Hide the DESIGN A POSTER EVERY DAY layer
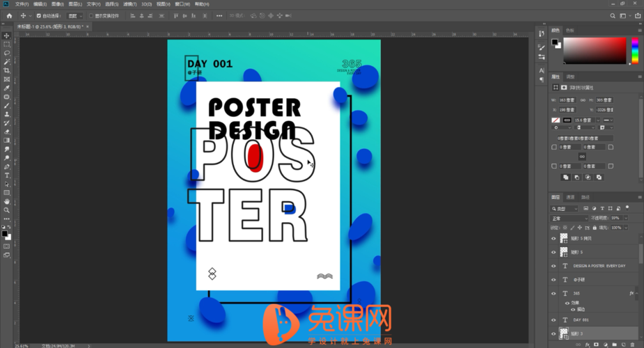 point(553,266)
